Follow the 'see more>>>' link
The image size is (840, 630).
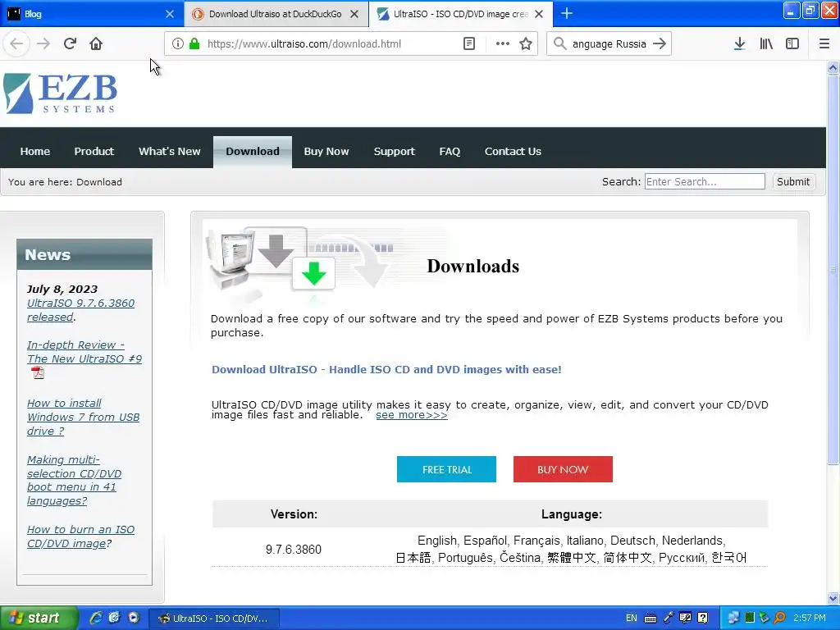click(412, 415)
